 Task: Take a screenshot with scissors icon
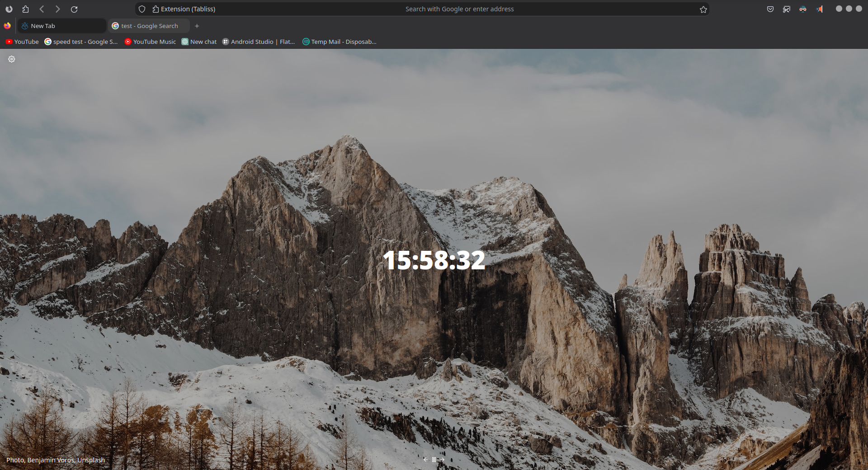pos(787,9)
